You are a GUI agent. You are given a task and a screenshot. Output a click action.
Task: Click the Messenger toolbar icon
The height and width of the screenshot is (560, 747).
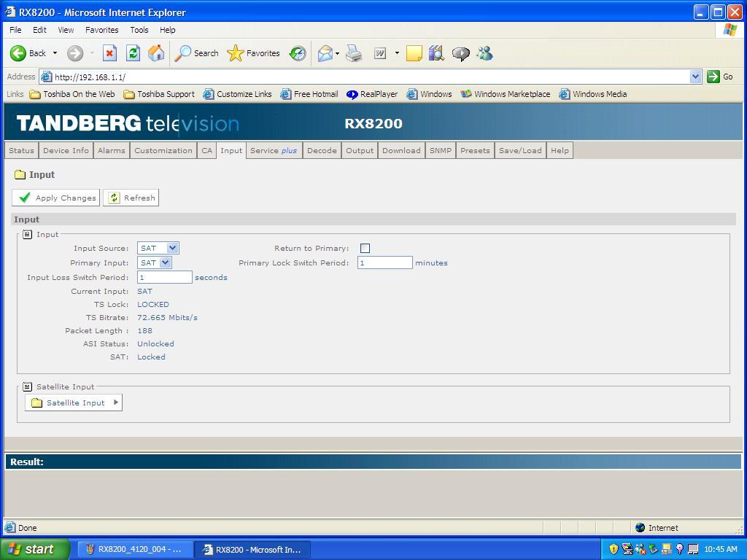click(484, 53)
